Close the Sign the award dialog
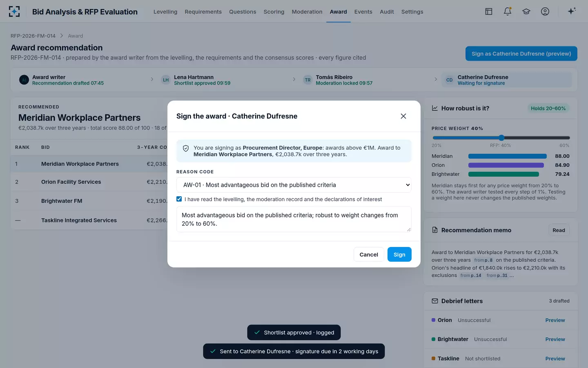Image resolution: width=588 pixels, height=368 pixels. tap(403, 116)
